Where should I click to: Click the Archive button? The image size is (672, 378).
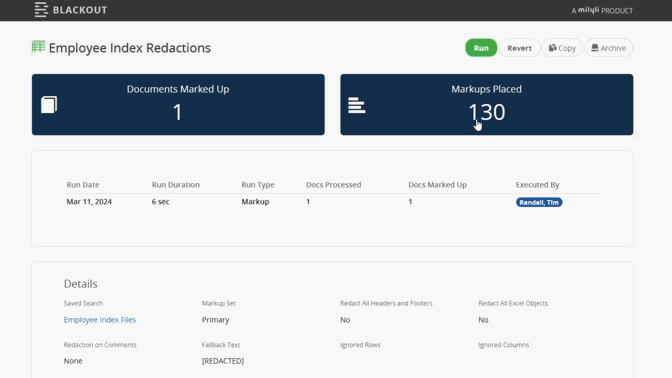609,48
